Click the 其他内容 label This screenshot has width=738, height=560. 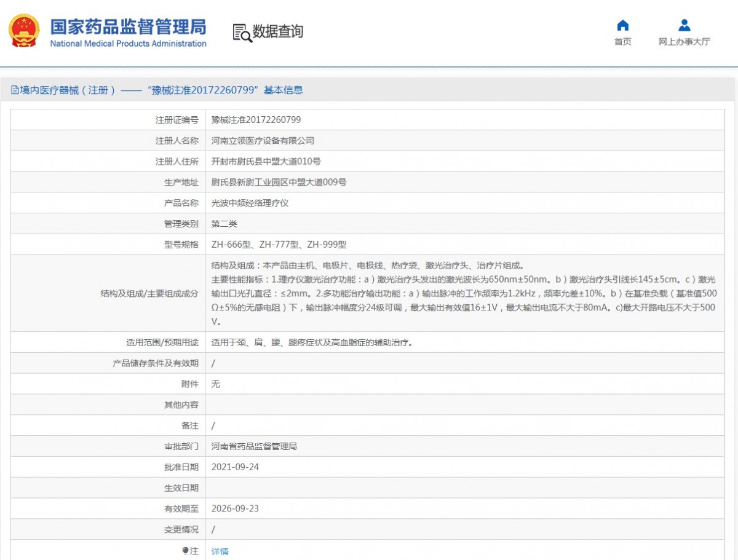pos(181,405)
